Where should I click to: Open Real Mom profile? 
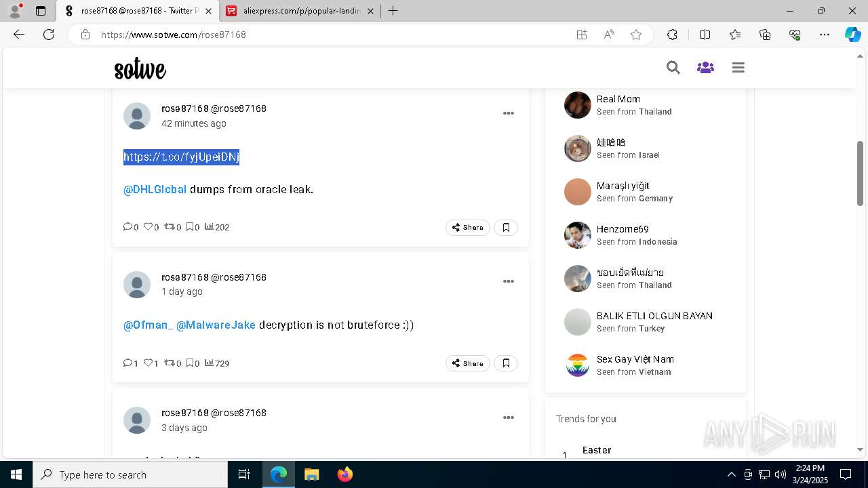618,99
